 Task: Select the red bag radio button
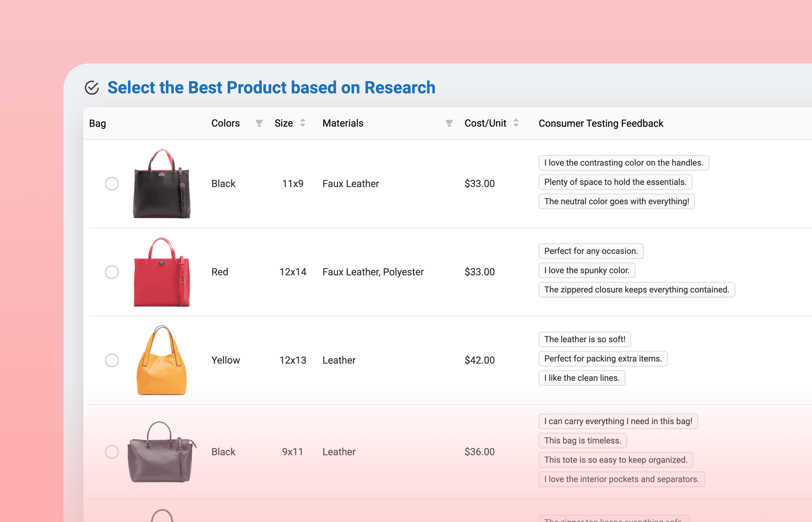112,272
